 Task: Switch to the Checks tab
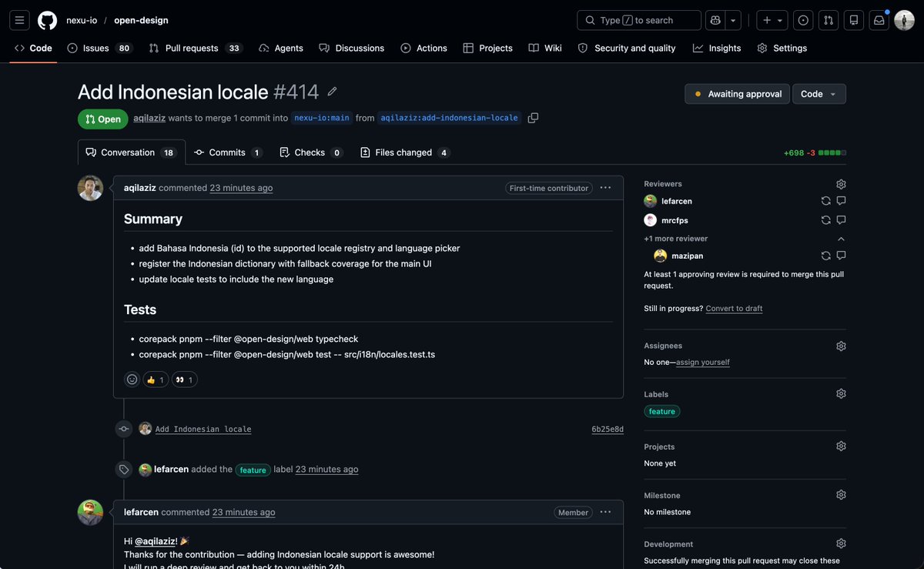click(x=310, y=152)
